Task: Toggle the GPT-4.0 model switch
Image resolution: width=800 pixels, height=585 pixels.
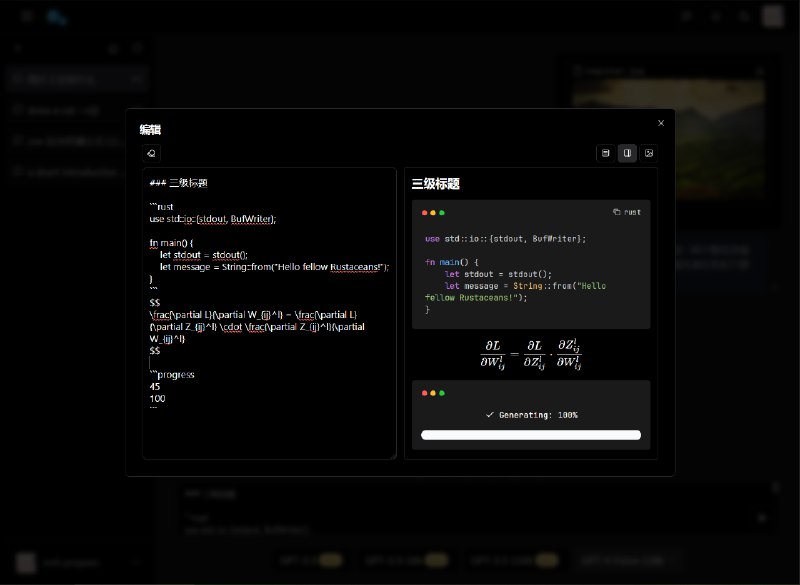Action: [x=330, y=560]
